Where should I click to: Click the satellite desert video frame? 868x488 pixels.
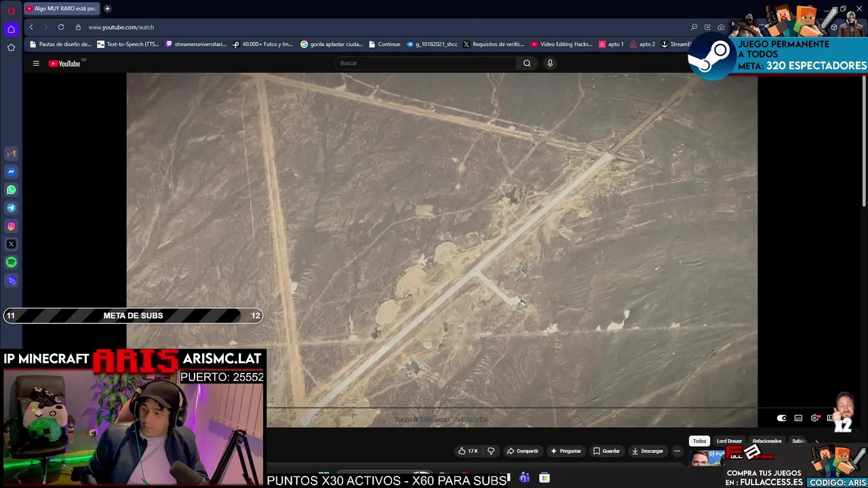[x=441, y=250]
